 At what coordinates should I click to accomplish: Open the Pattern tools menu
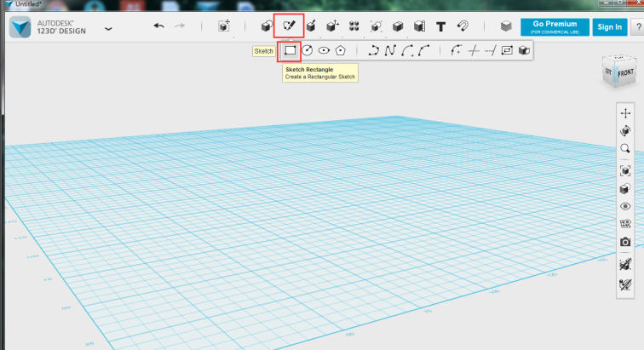[x=354, y=26]
